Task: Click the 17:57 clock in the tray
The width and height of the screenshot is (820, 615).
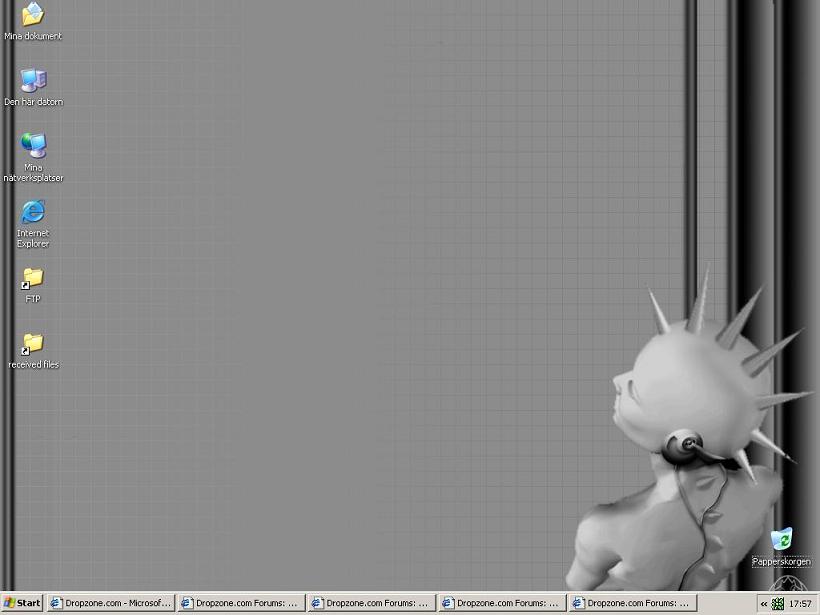Action: 800,604
